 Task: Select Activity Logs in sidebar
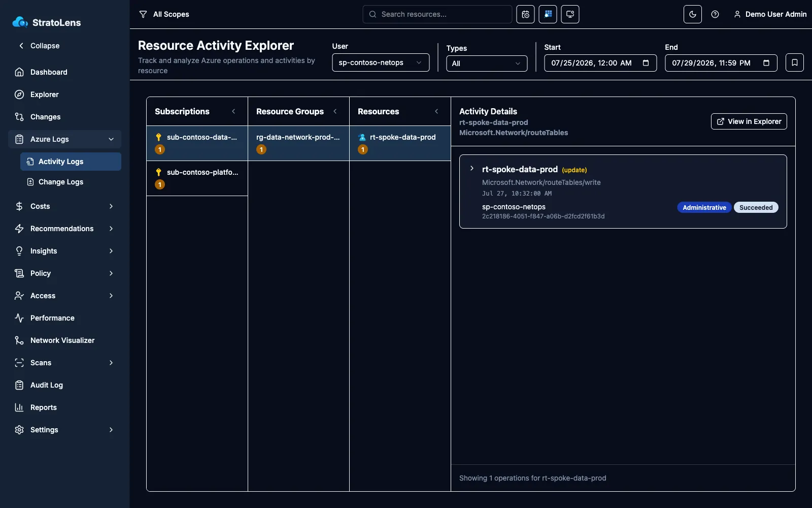(71, 162)
